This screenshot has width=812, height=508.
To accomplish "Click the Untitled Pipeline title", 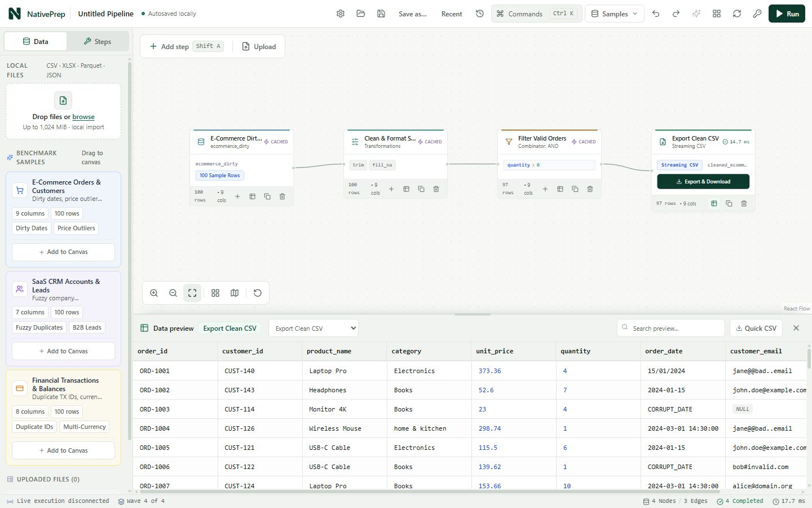I will pos(105,14).
